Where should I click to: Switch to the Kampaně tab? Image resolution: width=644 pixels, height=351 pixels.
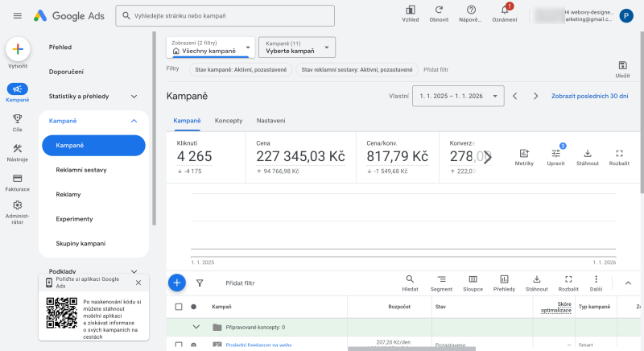pyautogui.click(x=187, y=121)
